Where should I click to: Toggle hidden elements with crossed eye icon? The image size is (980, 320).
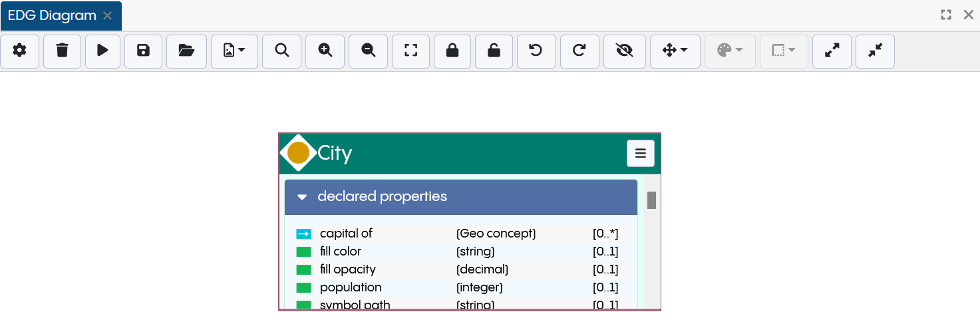coord(624,51)
